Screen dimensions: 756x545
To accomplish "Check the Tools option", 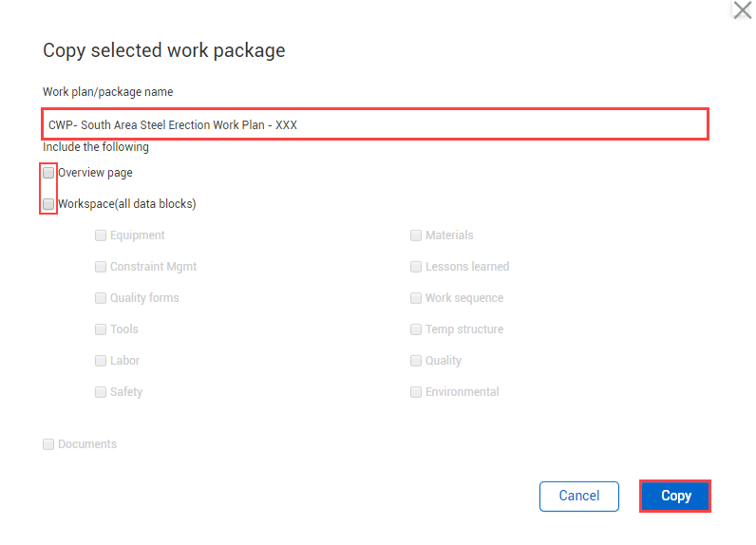I will click(101, 329).
